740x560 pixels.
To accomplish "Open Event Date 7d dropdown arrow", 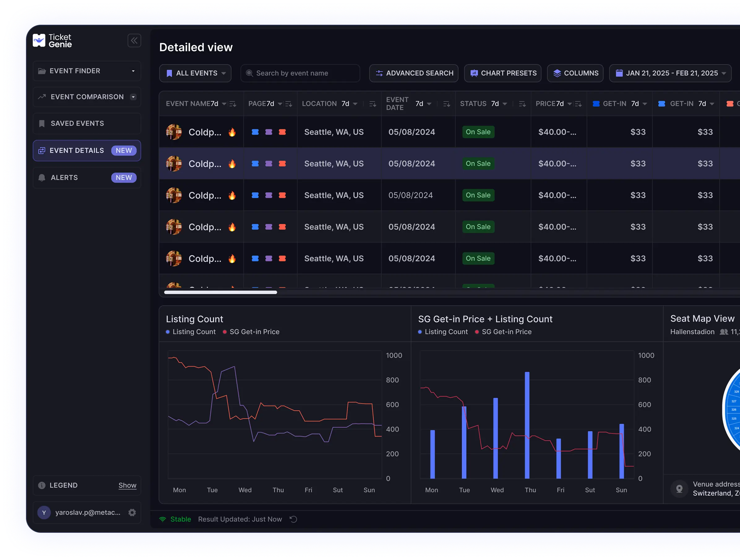I will [429, 104].
